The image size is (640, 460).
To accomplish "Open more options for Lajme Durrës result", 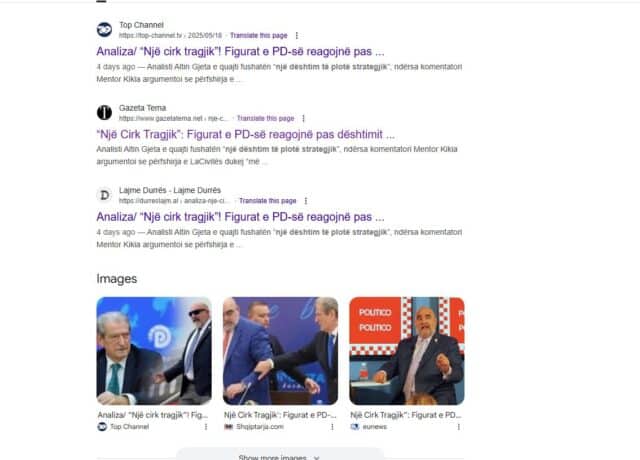I will coord(306,201).
